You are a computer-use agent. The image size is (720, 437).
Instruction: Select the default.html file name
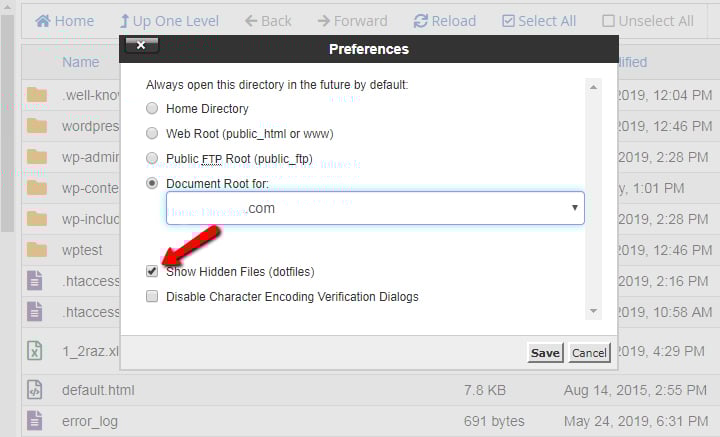tap(98, 390)
